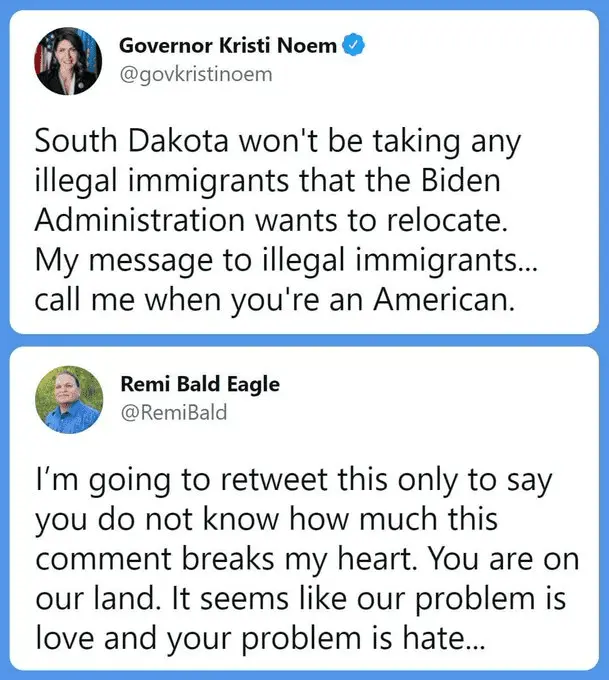This screenshot has width=609, height=680.
Task: Open Remi Bald Eagle's profile picture
Action: tap(69, 399)
